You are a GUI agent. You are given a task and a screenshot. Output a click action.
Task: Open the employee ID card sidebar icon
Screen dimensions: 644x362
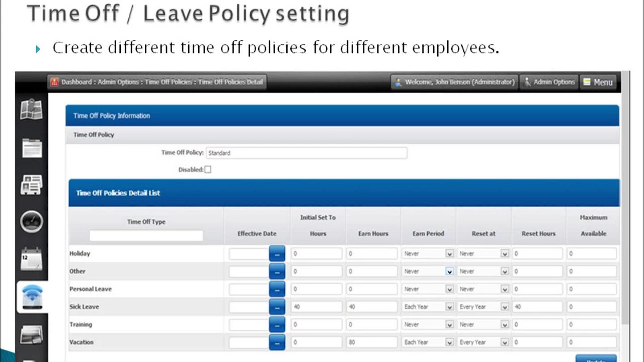[x=31, y=185]
